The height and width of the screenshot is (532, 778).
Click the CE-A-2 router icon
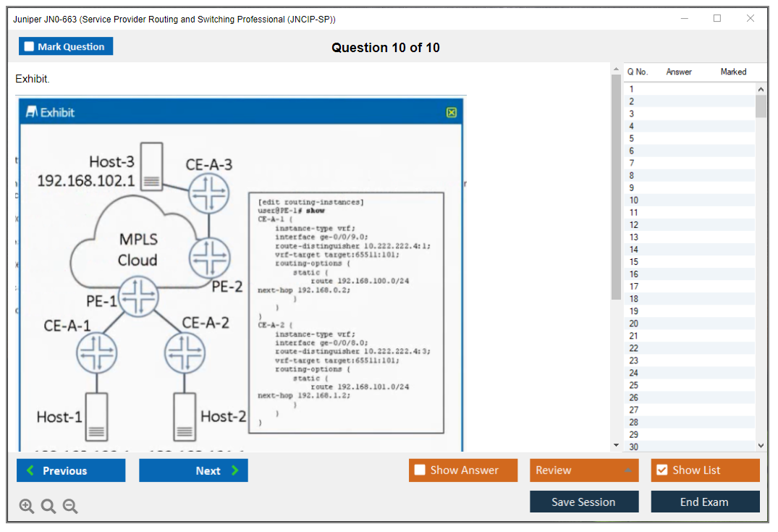pos(185,353)
